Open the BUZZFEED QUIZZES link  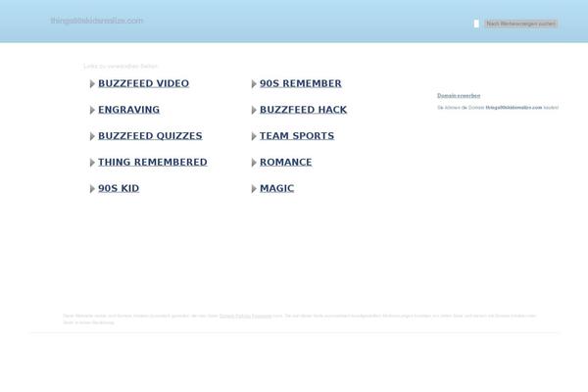point(150,136)
